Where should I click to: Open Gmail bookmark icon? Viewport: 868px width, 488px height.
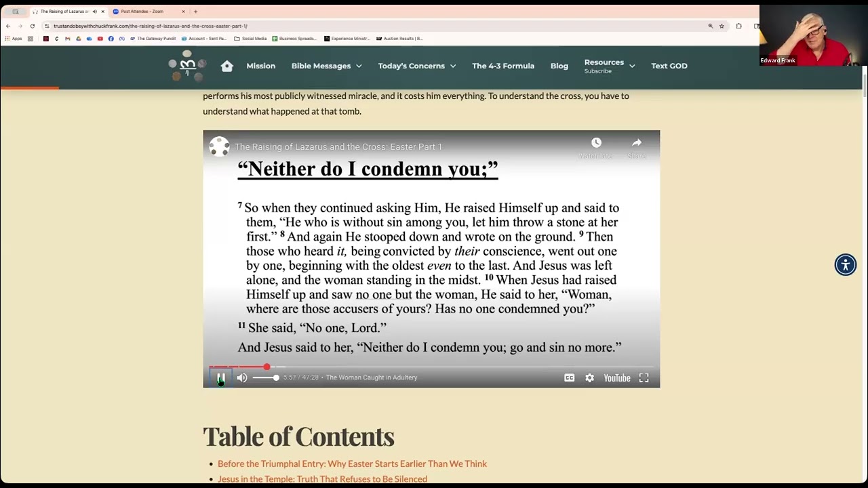pyautogui.click(x=67, y=39)
